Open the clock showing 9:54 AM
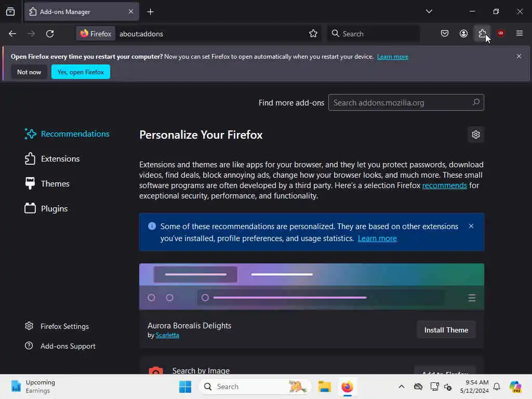Screen dimensions: 532x399 474,387
